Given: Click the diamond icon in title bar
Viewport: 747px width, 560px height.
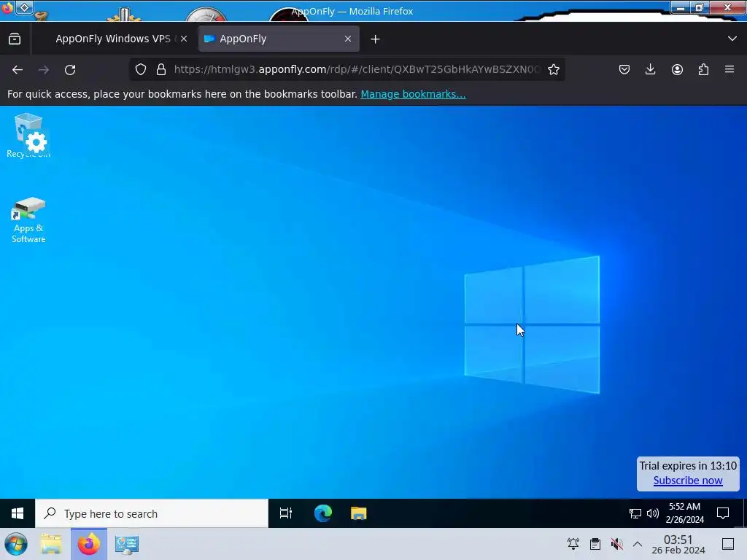Looking at the screenshot, I should point(24,7).
